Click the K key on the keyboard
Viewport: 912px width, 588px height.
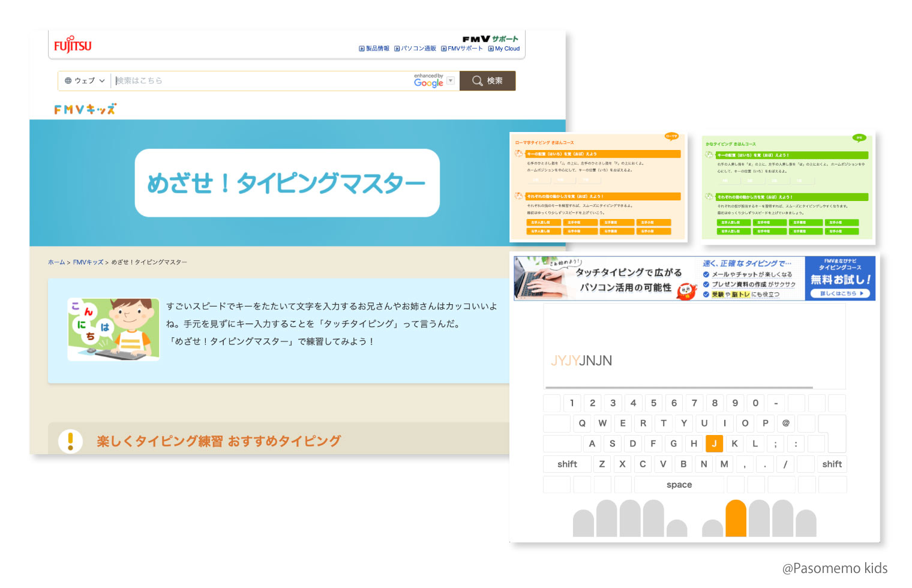pos(734,443)
